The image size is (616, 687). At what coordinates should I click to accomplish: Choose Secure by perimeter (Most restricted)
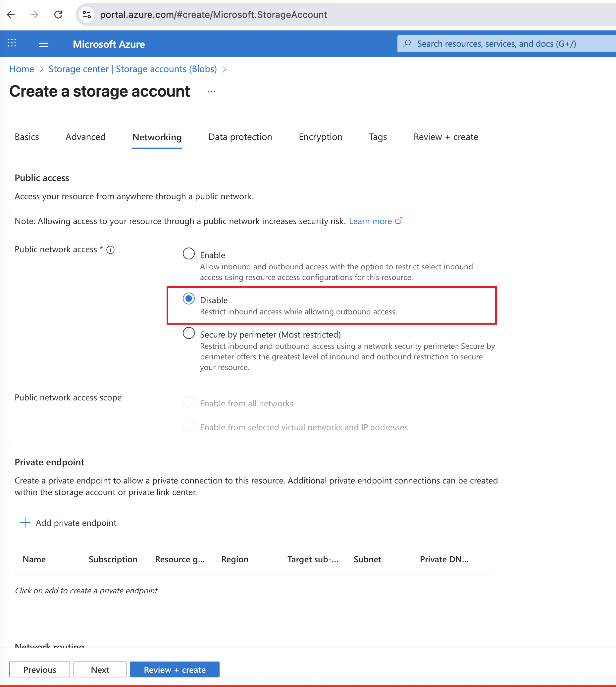pyautogui.click(x=188, y=333)
